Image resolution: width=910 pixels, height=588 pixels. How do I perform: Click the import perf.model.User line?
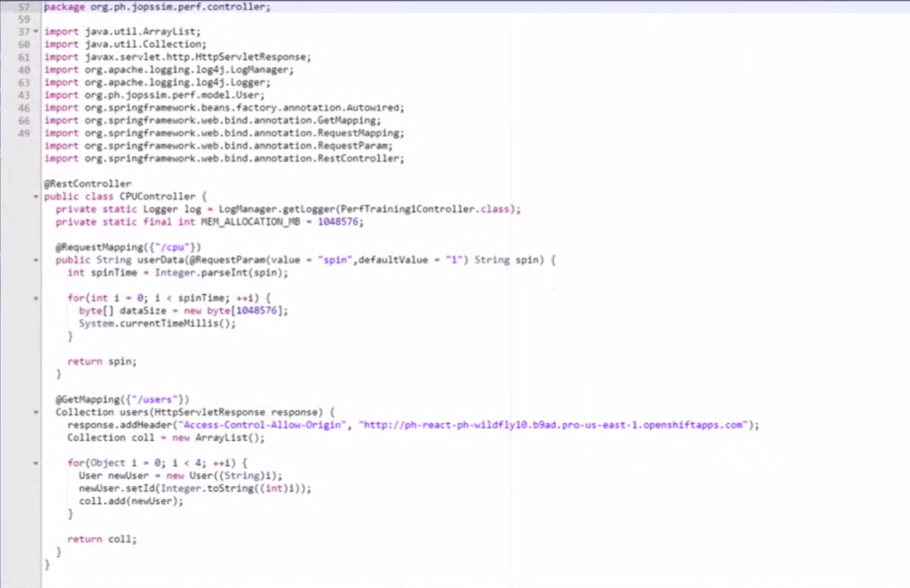coord(155,95)
